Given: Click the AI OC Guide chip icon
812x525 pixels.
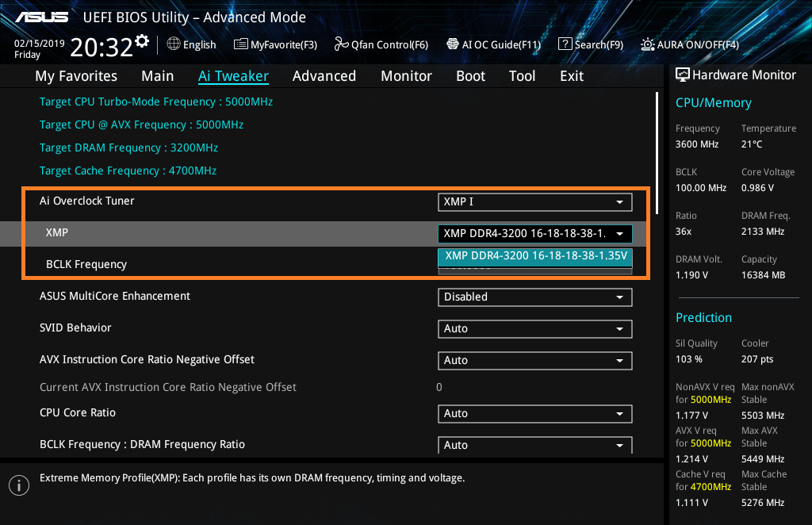Looking at the screenshot, I should click(453, 44).
